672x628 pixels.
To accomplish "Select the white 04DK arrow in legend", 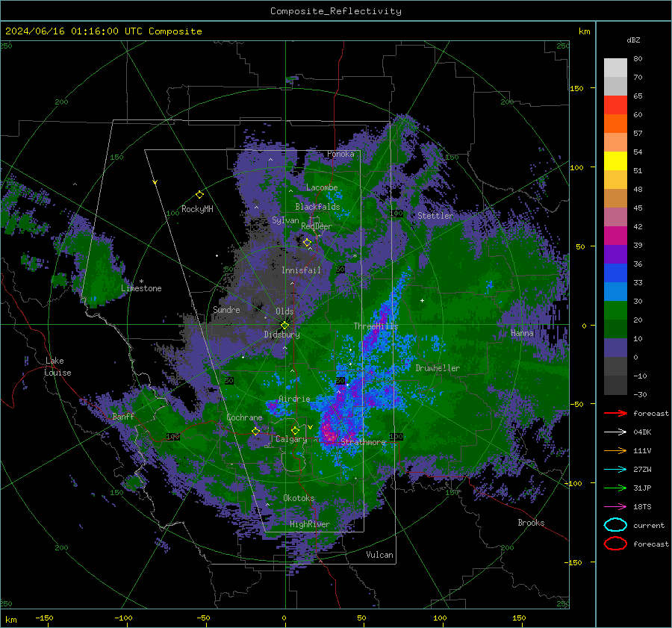I will (x=615, y=432).
